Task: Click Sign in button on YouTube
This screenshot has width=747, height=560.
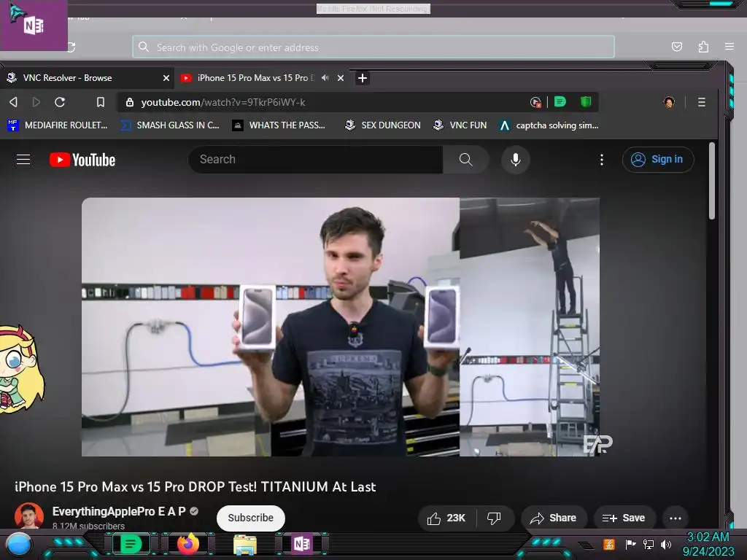Action: [658, 160]
